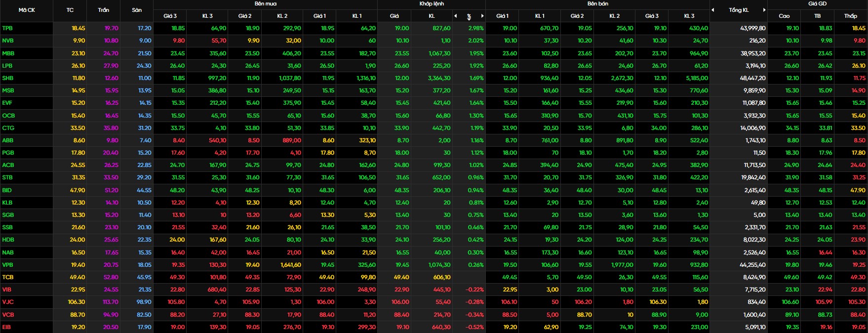The width and height of the screenshot is (868, 333).
Task: Select the TCB ticker
Action: (x=8, y=277)
